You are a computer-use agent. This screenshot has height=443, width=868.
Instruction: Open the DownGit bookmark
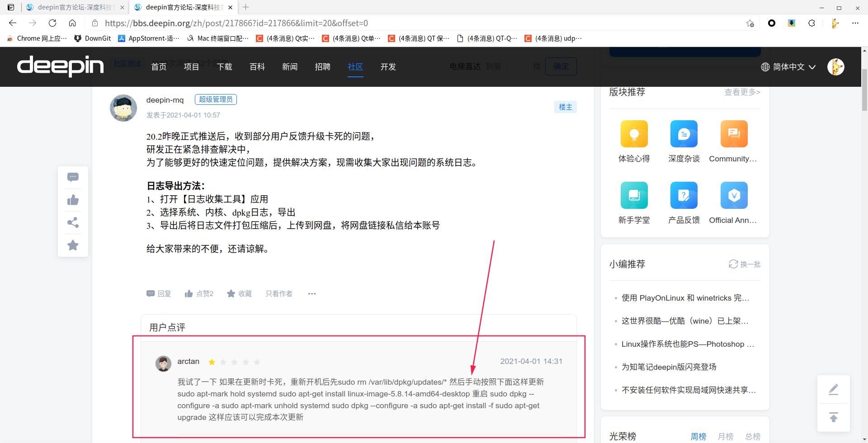(x=93, y=38)
